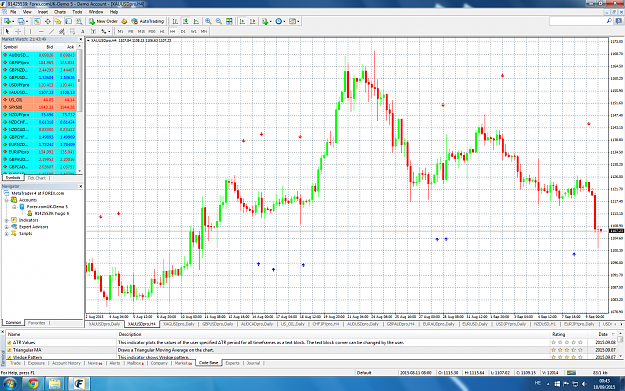The image size is (625, 391).
Task: Toggle the Chart Shift icon
Action: (x=252, y=21)
